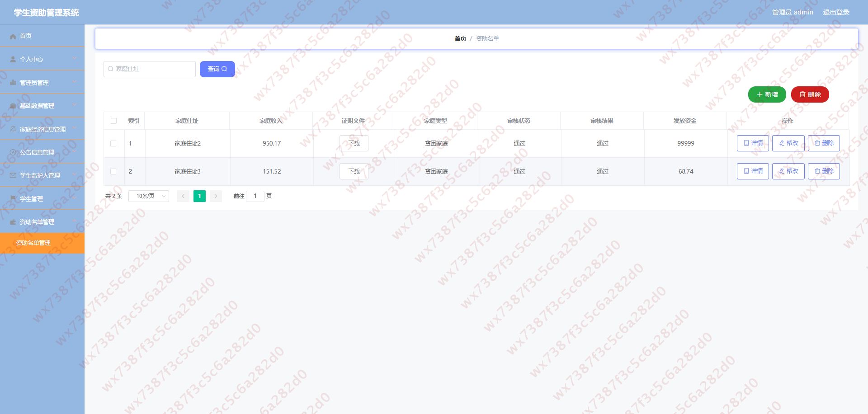Click the home icon in sidebar
The height and width of the screenshot is (414, 868).
[x=13, y=36]
